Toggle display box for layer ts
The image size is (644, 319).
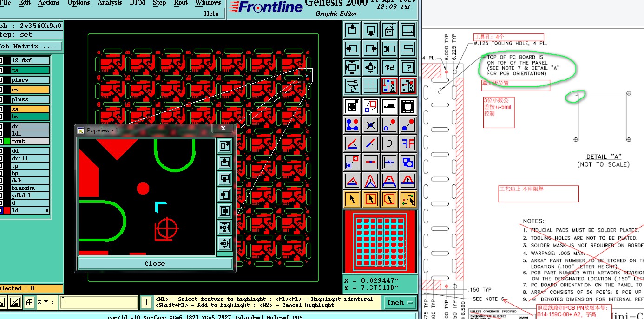point(1,70)
